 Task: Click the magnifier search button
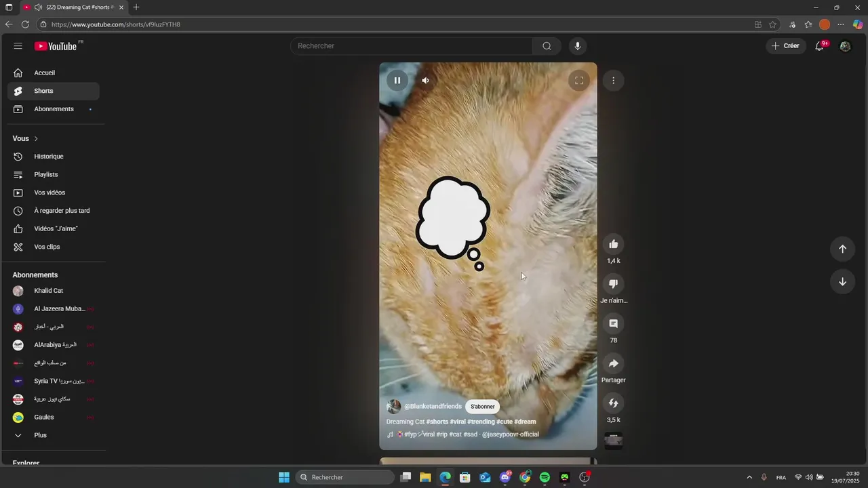(x=547, y=46)
